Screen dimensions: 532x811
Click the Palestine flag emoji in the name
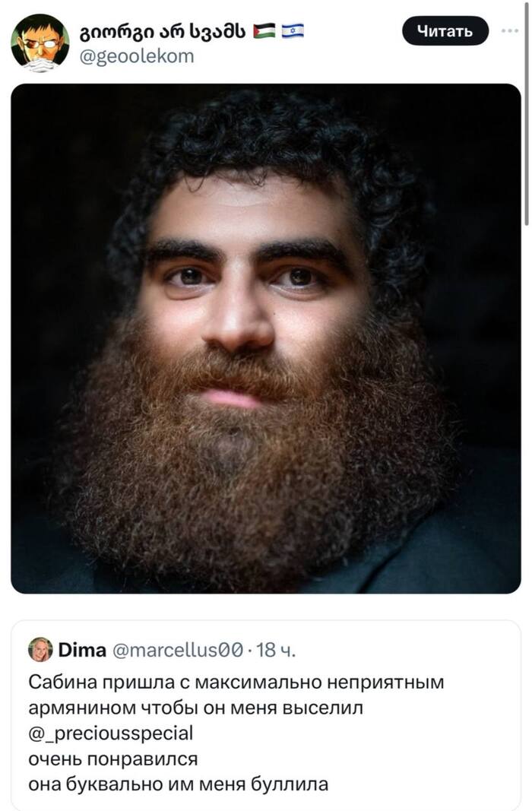(264, 32)
